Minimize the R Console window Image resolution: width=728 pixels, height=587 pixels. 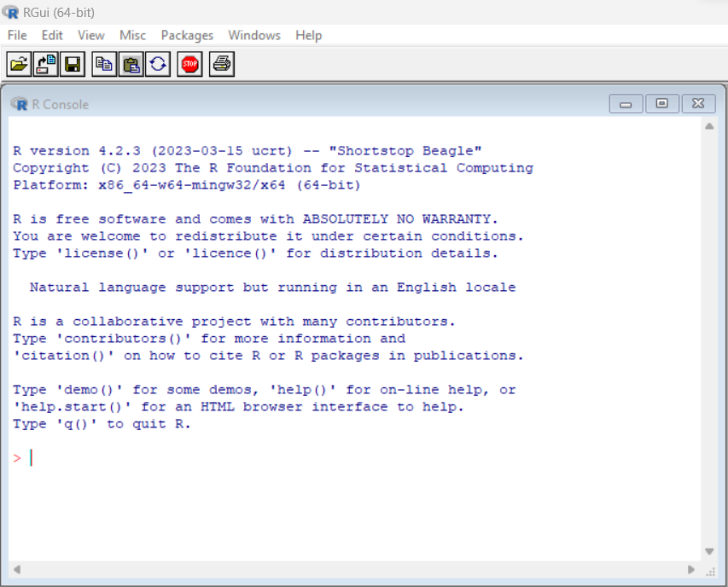pos(626,103)
